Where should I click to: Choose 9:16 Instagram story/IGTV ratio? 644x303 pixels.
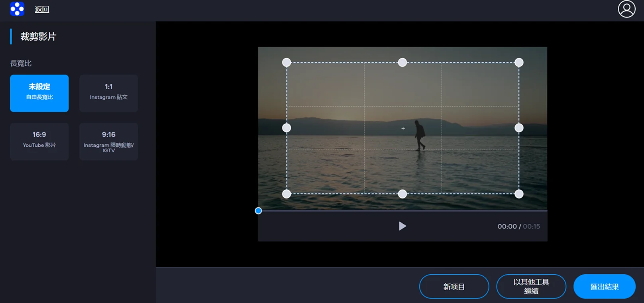pyautogui.click(x=109, y=142)
